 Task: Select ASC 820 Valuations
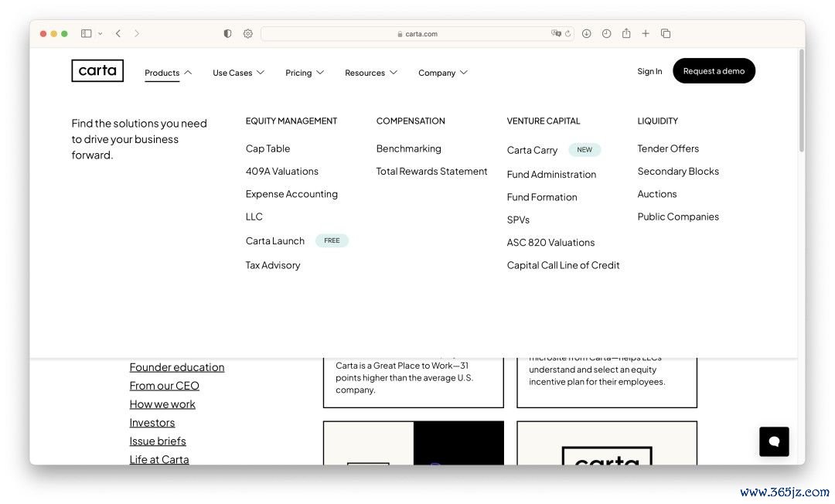pyautogui.click(x=550, y=243)
